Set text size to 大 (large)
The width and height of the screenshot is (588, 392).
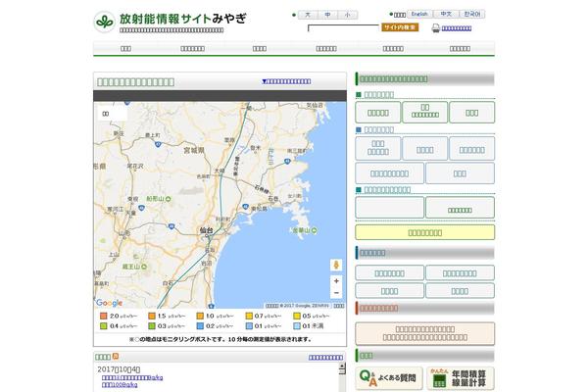click(x=308, y=15)
